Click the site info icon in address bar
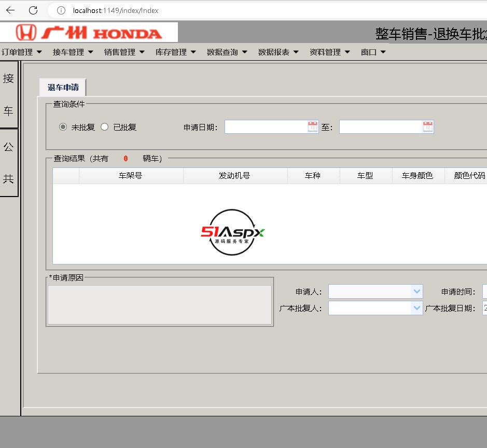The width and height of the screenshot is (487, 448). 61,10
